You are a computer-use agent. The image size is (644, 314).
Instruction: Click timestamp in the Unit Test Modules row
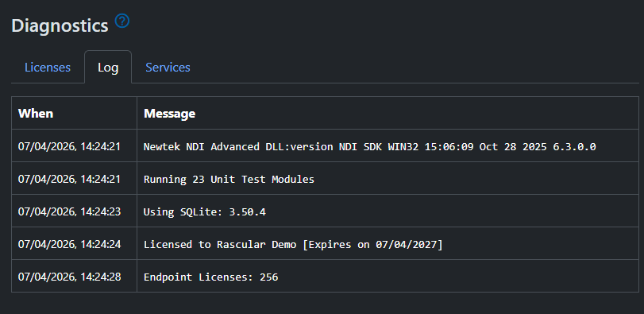69,179
